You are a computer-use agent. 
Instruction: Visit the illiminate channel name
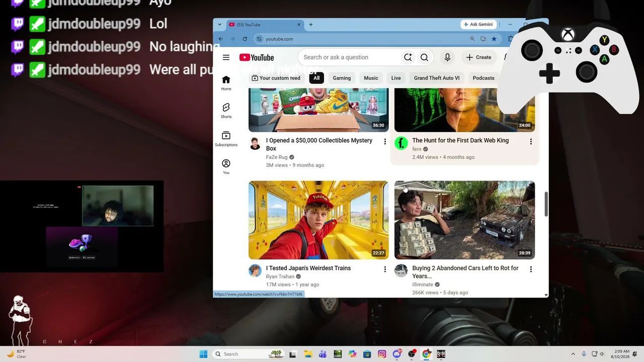(x=423, y=285)
